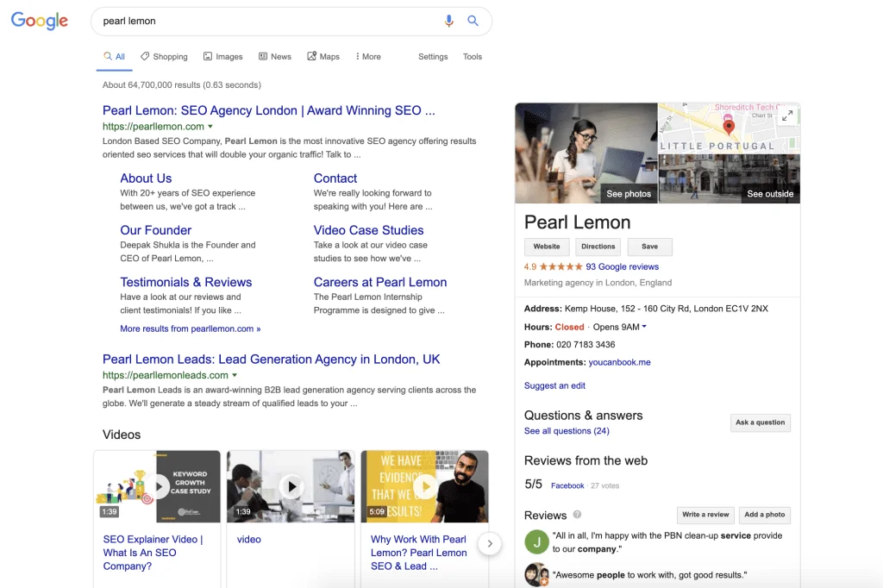
Task: Switch to the Maps tab
Action: point(323,56)
